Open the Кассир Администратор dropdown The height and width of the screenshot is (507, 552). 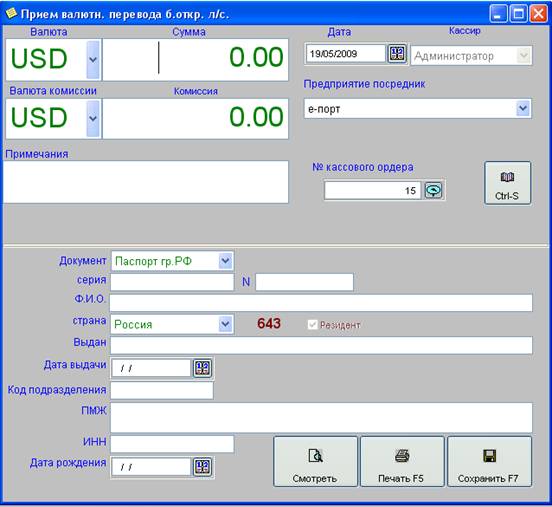click(523, 55)
